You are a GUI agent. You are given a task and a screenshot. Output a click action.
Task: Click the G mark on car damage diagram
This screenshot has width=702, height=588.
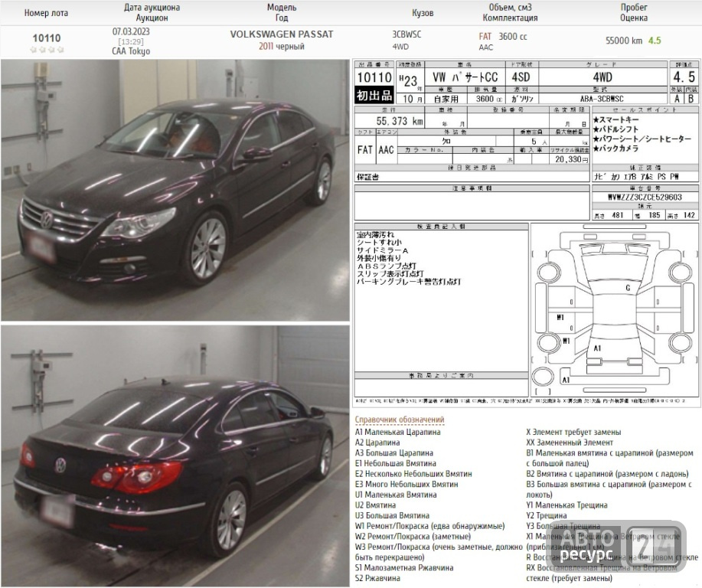point(628,288)
